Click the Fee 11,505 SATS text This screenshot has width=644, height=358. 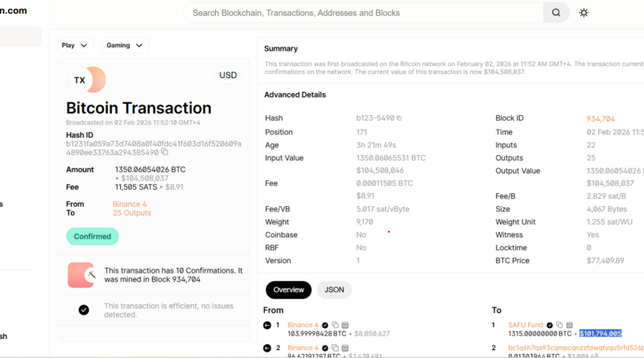136,187
